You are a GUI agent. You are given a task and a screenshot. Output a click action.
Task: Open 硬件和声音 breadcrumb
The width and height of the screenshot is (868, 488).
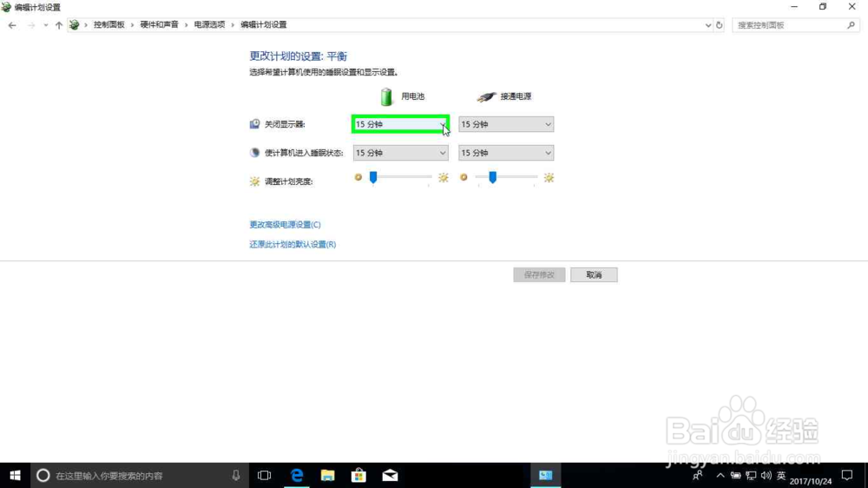160,25
